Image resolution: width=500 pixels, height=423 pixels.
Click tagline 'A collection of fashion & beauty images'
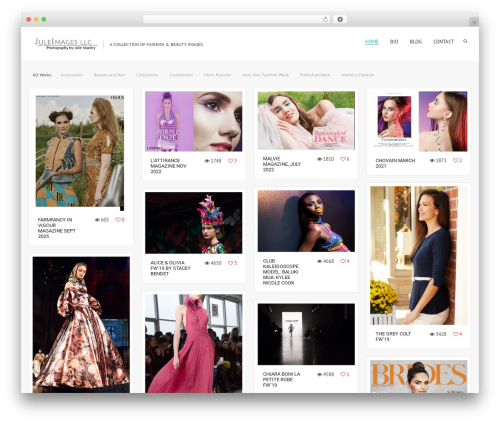pos(156,44)
